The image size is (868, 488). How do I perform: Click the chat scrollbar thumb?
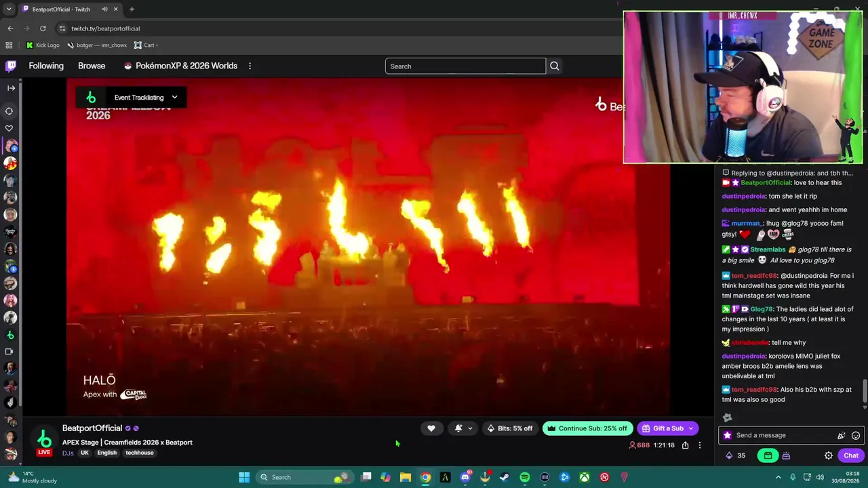865,392
